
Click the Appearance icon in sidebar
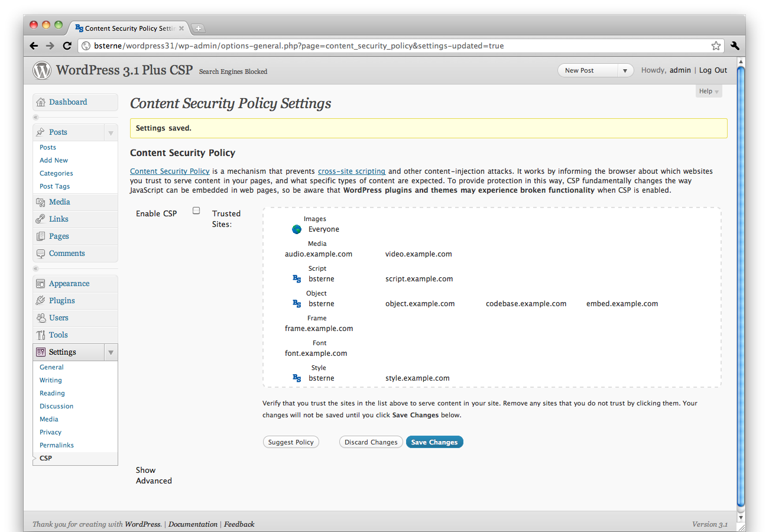click(x=40, y=284)
